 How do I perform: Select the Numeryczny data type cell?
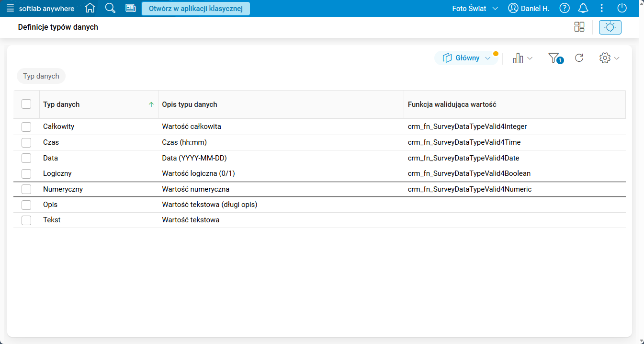pyautogui.click(x=99, y=189)
